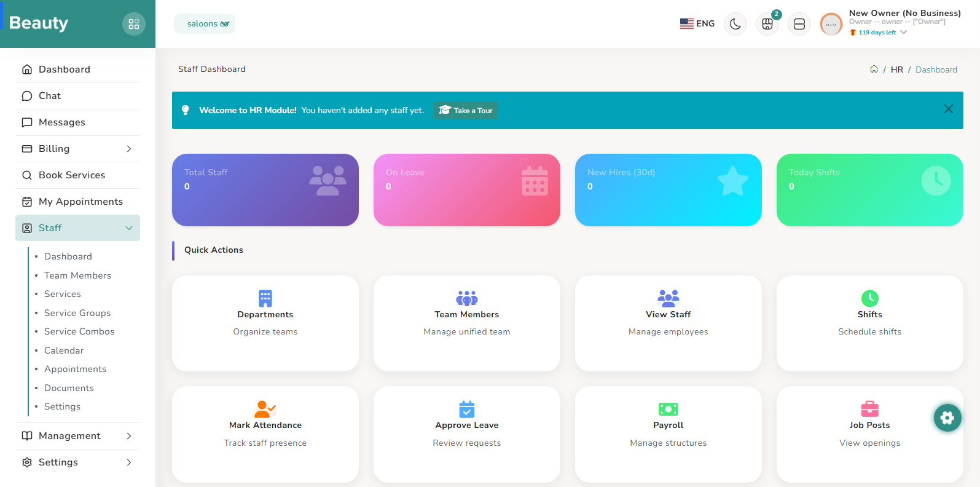The image size is (980, 487).
Task: Click 119 days left trial label
Action: point(877,33)
